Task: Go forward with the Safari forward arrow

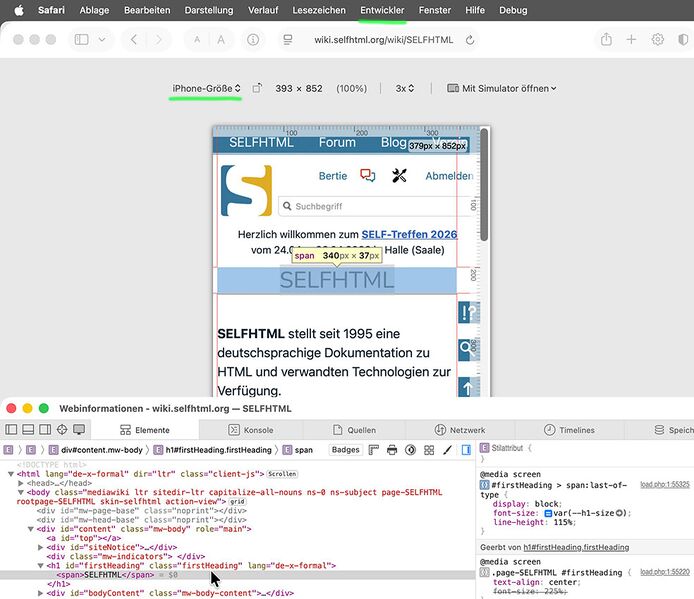Action: [x=158, y=40]
